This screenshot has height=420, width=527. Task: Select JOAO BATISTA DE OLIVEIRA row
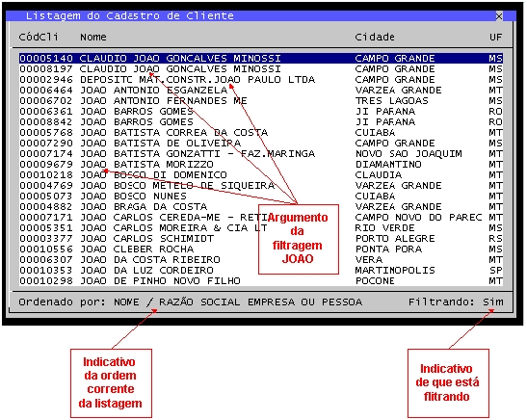(x=261, y=144)
